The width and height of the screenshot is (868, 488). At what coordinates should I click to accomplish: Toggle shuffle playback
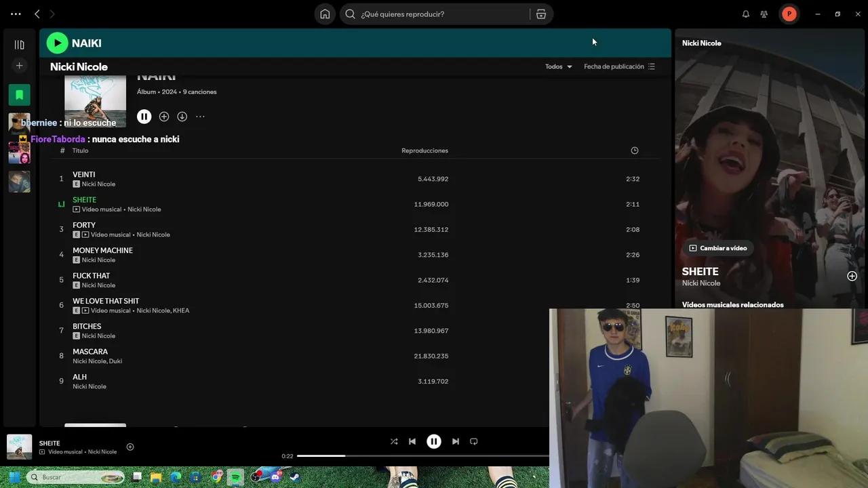394,441
